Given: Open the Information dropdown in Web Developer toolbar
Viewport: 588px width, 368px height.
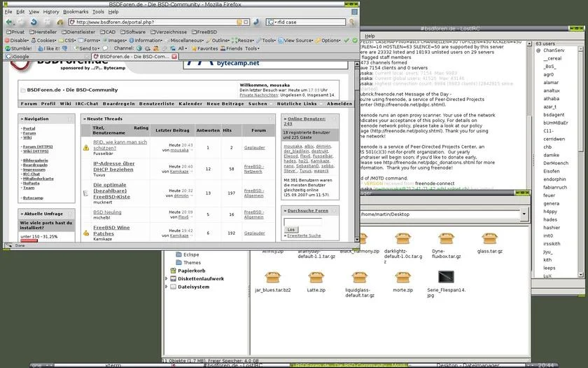Looking at the screenshot, I should point(146,40).
